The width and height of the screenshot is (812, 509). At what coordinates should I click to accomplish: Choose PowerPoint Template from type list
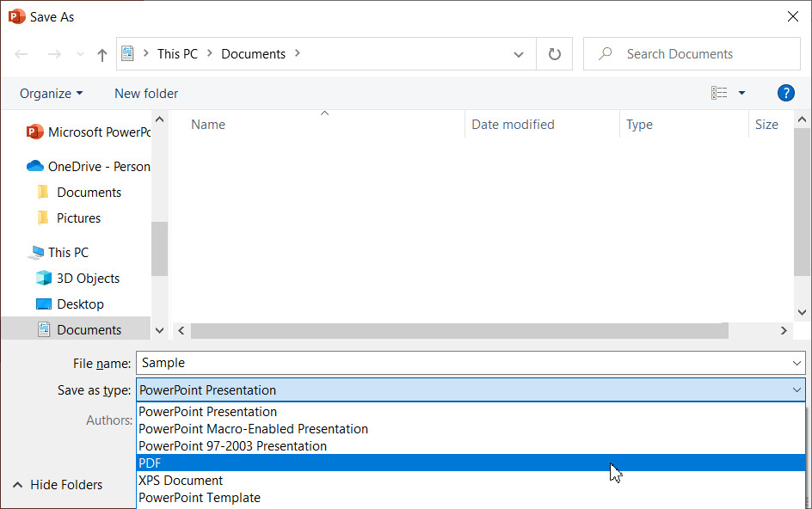click(471, 497)
